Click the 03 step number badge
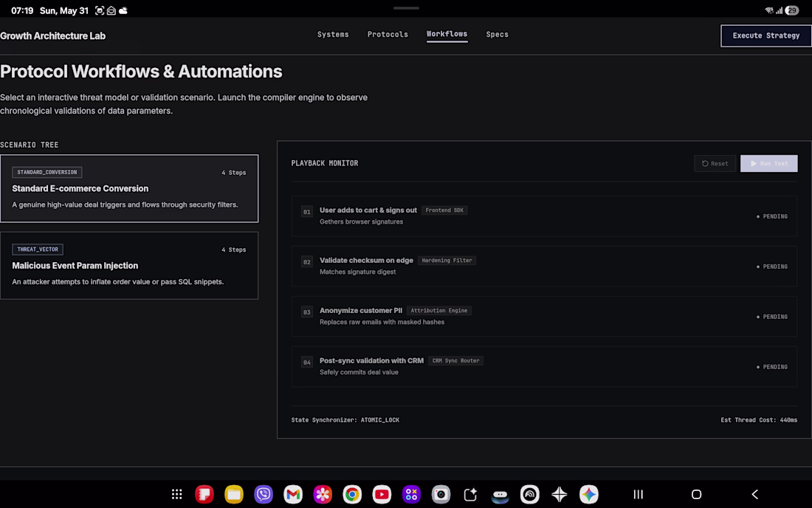 (307, 312)
